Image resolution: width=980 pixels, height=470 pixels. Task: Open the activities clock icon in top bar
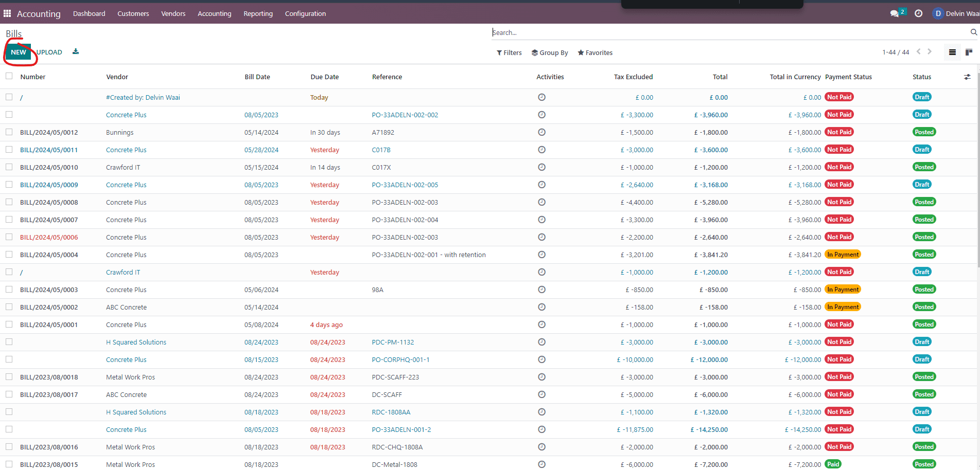[918, 13]
